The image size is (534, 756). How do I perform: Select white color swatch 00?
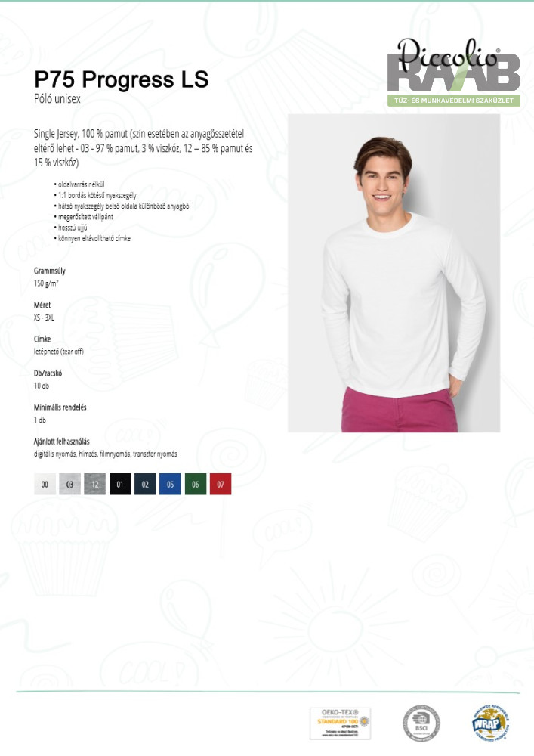click(x=45, y=484)
